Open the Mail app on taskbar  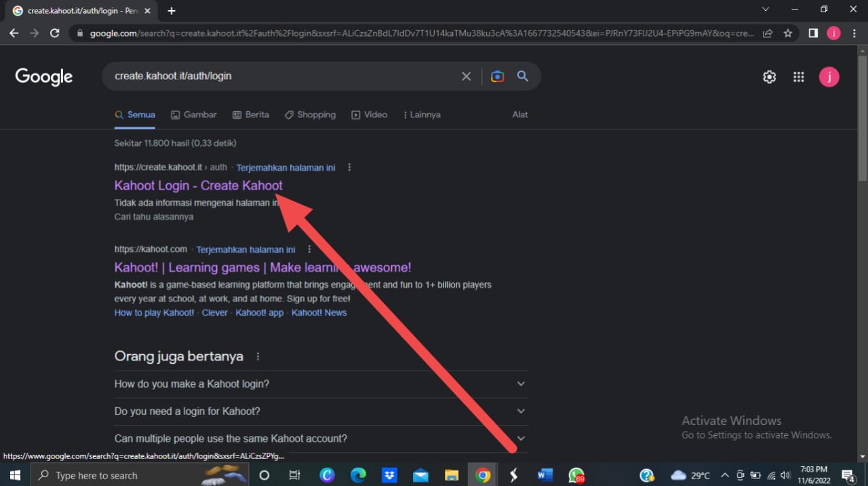[420, 475]
